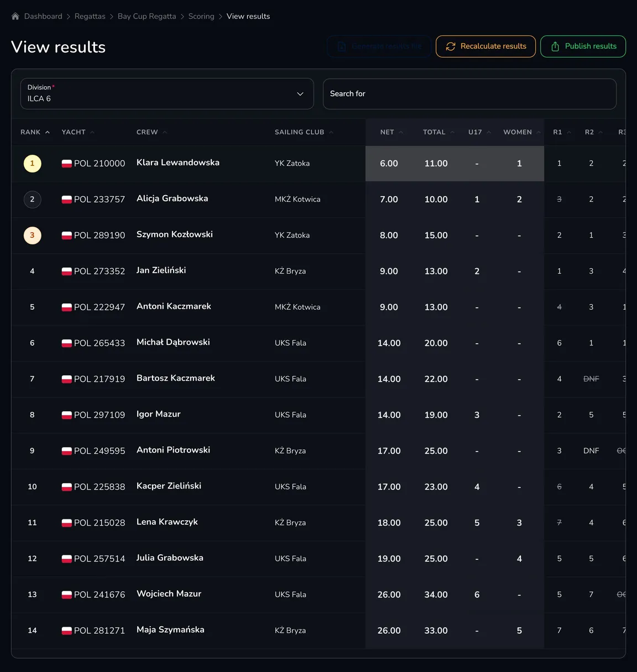Sort the table by the U17 column

(x=479, y=132)
